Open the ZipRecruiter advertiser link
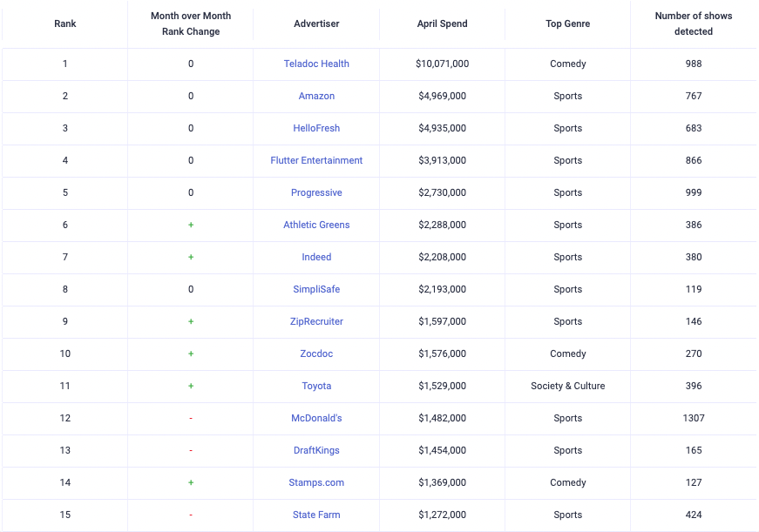 [316, 321]
